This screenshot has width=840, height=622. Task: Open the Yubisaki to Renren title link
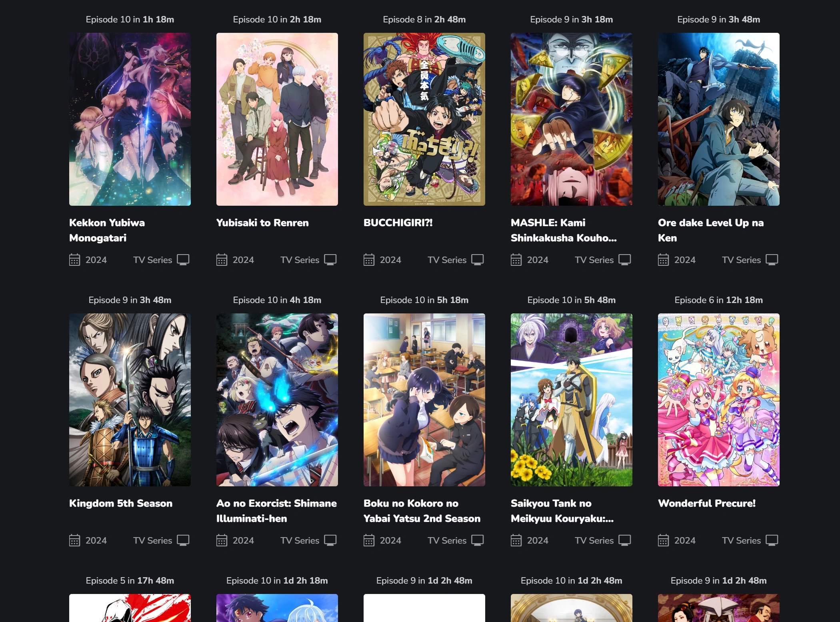[x=262, y=223]
